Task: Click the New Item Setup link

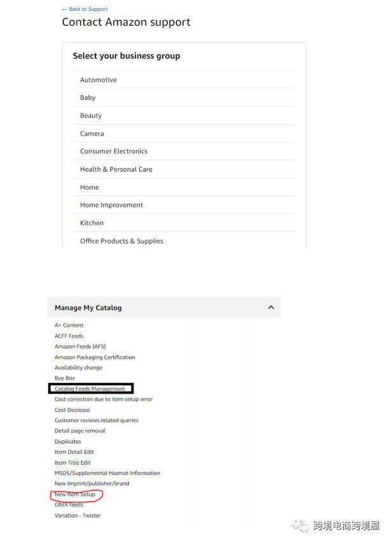Action: click(x=75, y=494)
